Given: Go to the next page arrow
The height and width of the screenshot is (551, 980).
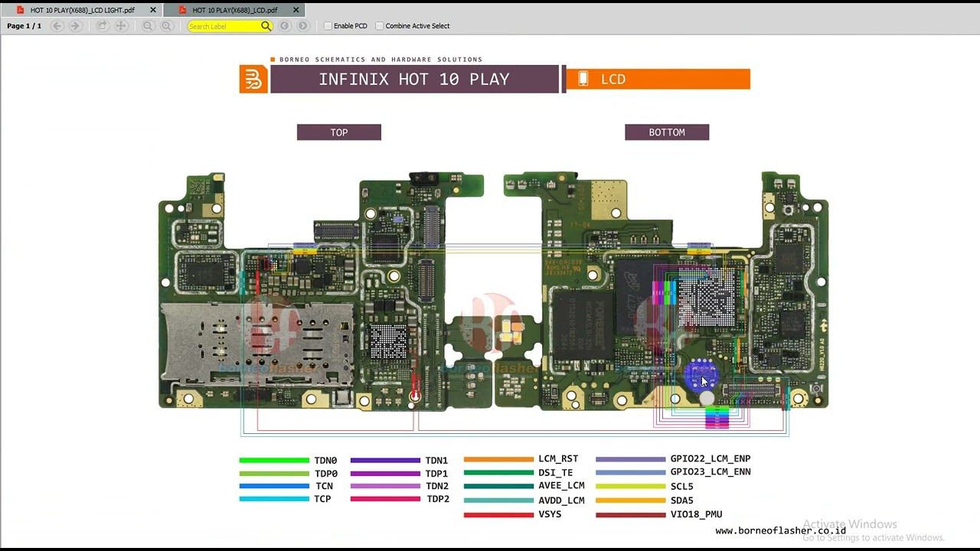Looking at the screenshot, I should tap(75, 26).
